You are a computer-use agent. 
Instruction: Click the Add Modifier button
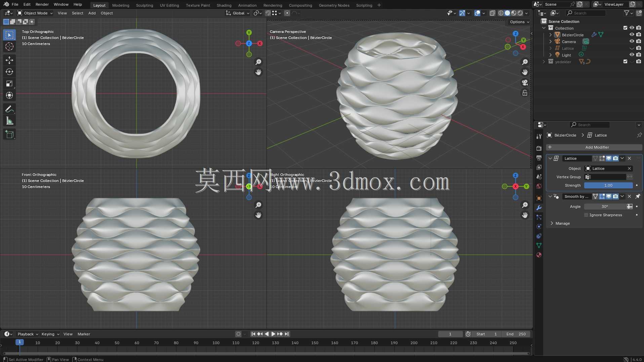coord(594,147)
